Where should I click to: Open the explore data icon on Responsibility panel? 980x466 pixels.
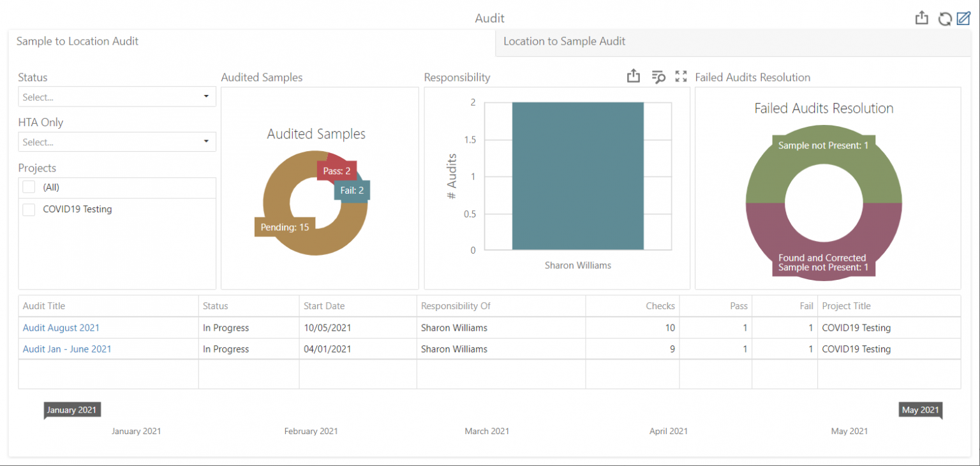tap(658, 76)
